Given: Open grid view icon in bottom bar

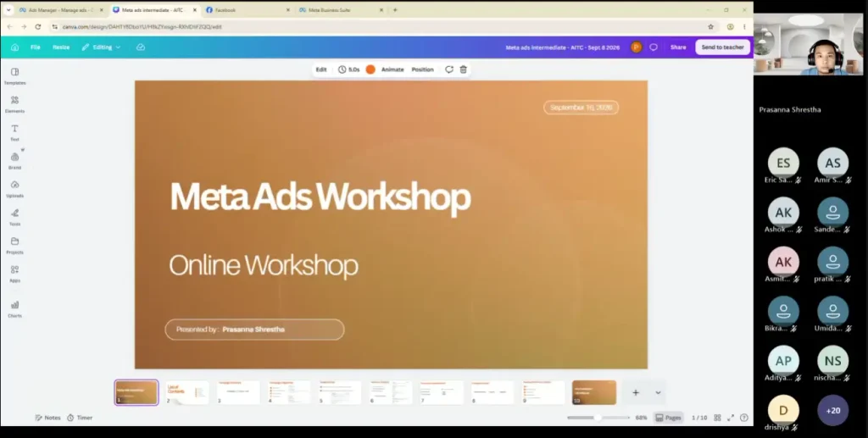Looking at the screenshot, I should [x=717, y=418].
